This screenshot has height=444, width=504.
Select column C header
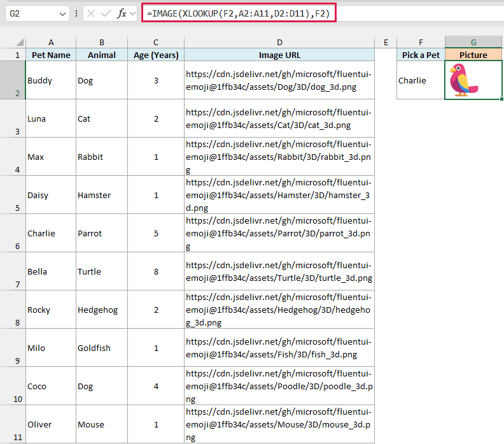pyautogui.click(x=156, y=42)
